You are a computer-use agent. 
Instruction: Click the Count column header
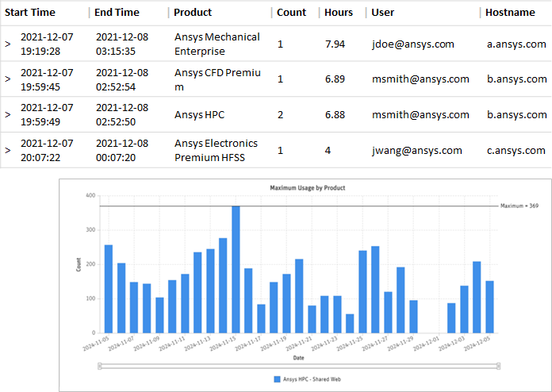coord(292,13)
